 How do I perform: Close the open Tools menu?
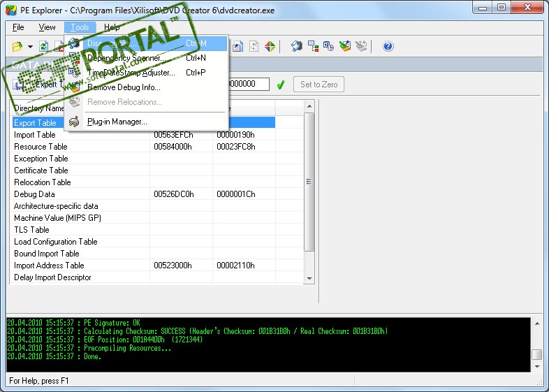(80, 27)
